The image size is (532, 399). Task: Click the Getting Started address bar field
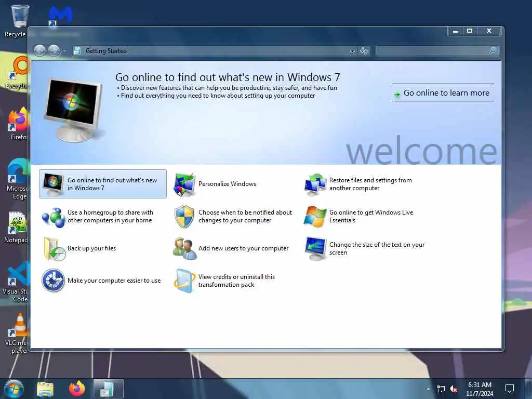214,51
